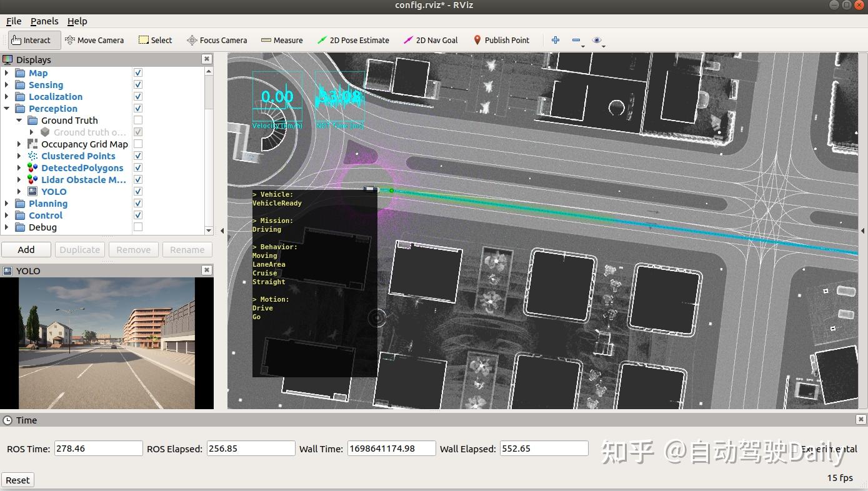Open the eye visibility dropdown in toolbar
This screenshot has height=491, width=868.
click(598, 41)
